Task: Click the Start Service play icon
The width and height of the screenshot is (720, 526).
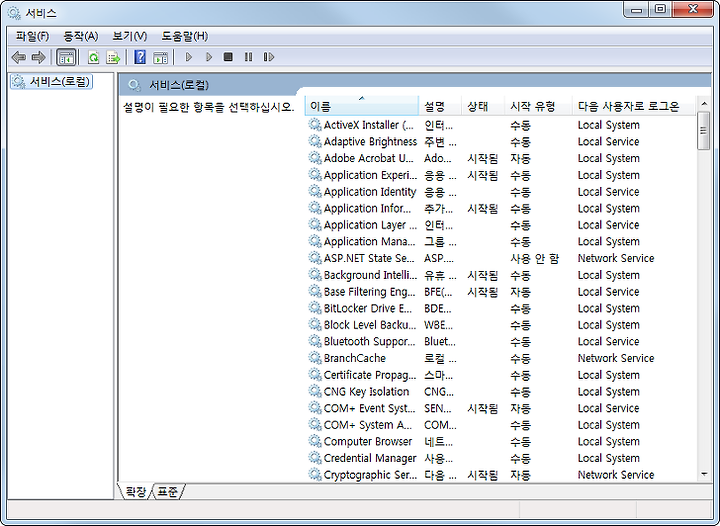Action: coord(188,57)
